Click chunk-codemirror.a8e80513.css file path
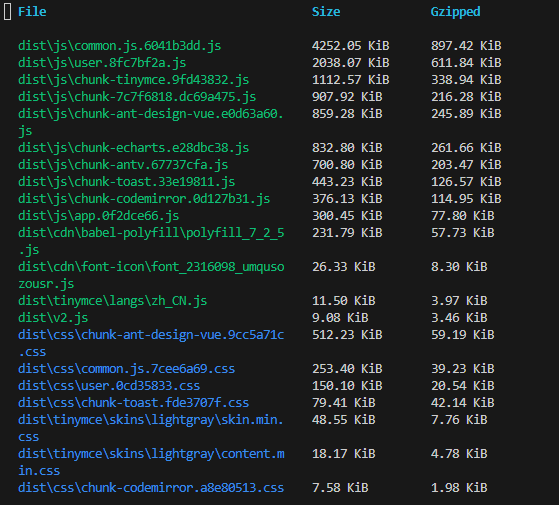 (151, 488)
